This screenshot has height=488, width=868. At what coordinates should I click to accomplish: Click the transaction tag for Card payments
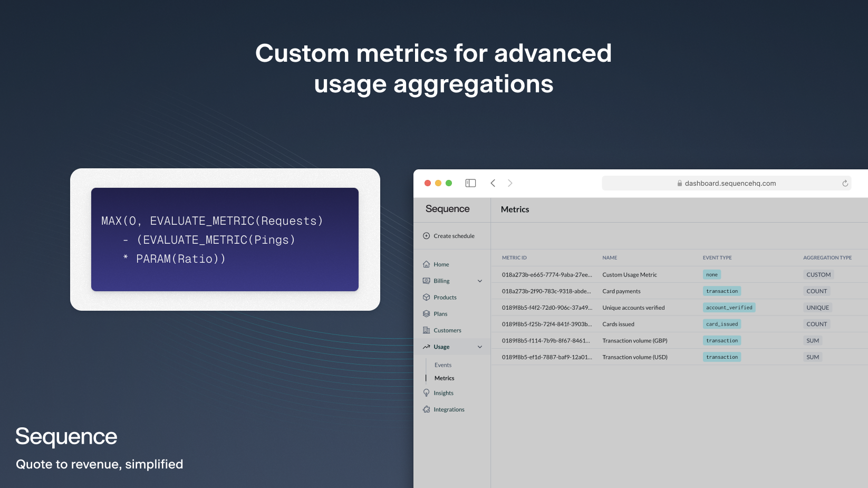pyautogui.click(x=722, y=291)
